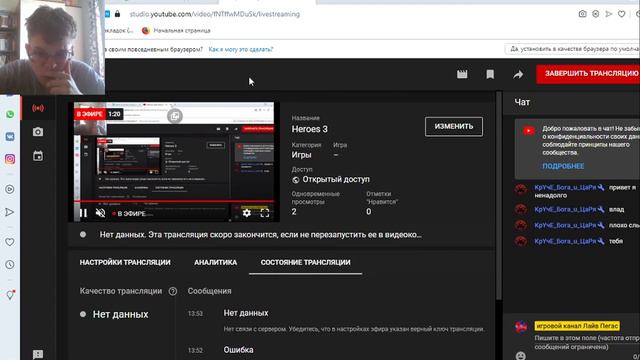This screenshot has height=360, width=640.
Task: Click chat author of 'влад' message
Action: tap(565, 209)
